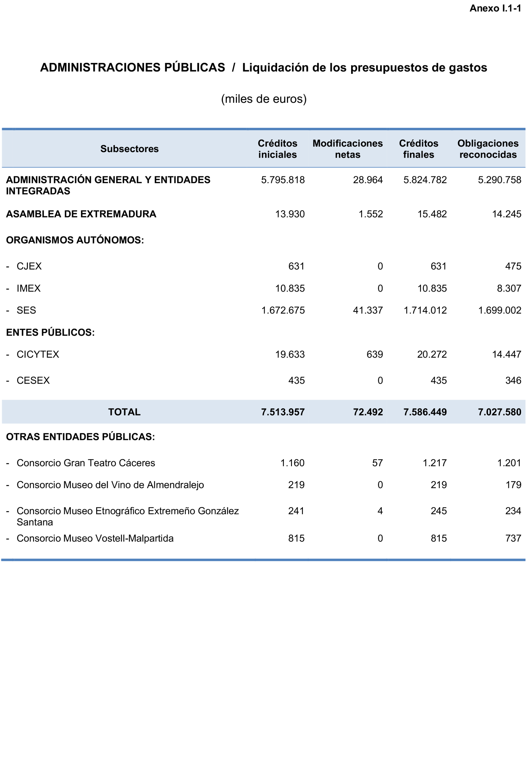Click the value 639

(375, 355)
